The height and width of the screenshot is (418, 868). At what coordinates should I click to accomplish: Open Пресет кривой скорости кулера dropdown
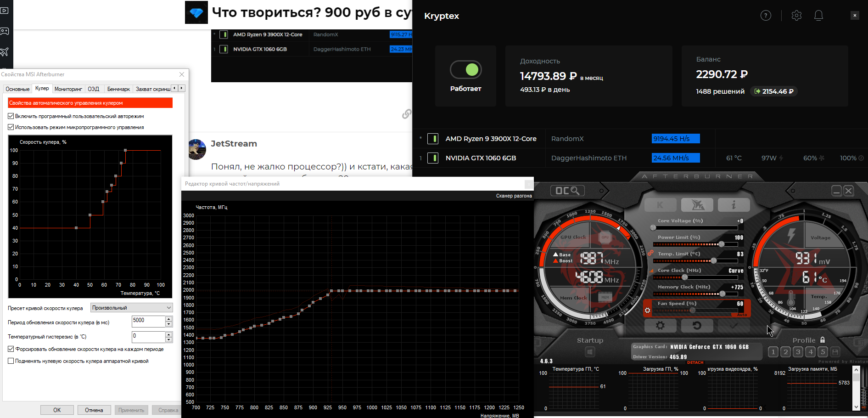pos(131,308)
